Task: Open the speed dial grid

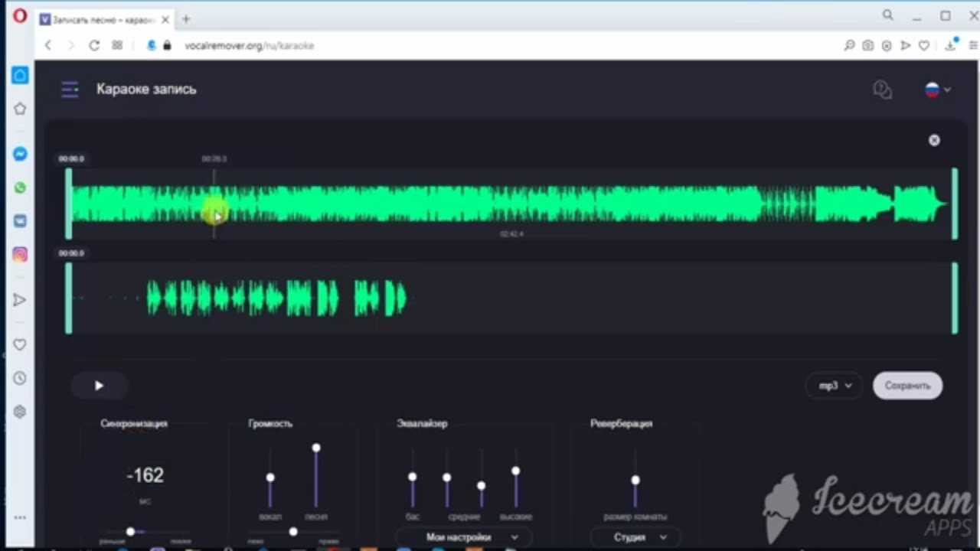Action: (x=117, y=45)
